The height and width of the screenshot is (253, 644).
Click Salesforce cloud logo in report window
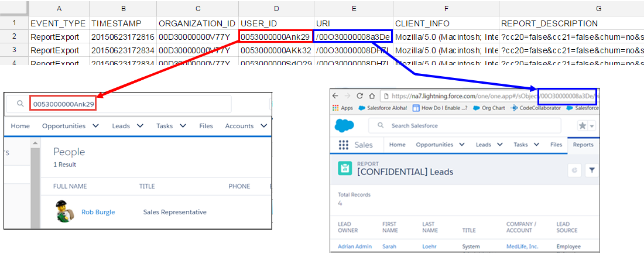(344, 125)
